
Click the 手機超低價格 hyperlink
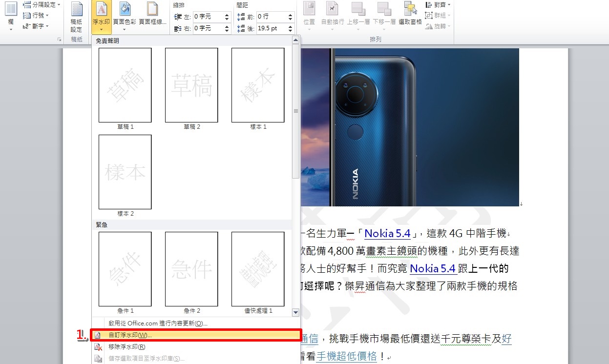(x=347, y=357)
